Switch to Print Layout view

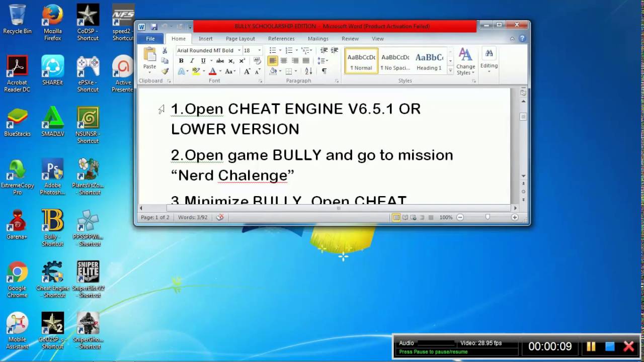point(396,217)
